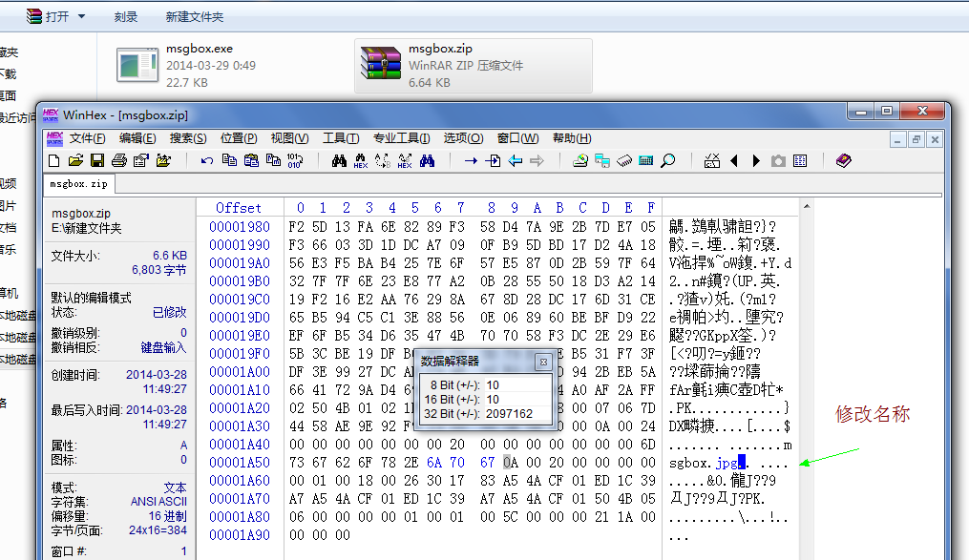The width and height of the screenshot is (969, 560).
Task: Click the purple Help book icon
Action: (x=844, y=161)
